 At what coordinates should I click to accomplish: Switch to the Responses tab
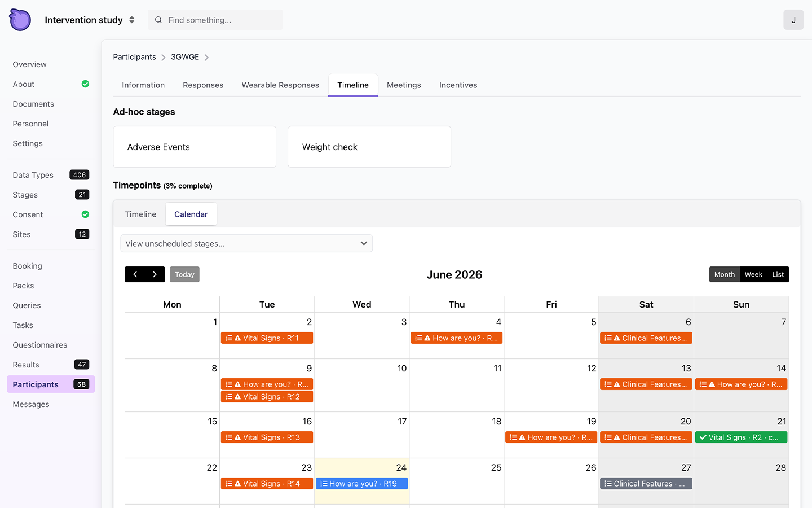click(x=203, y=85)
